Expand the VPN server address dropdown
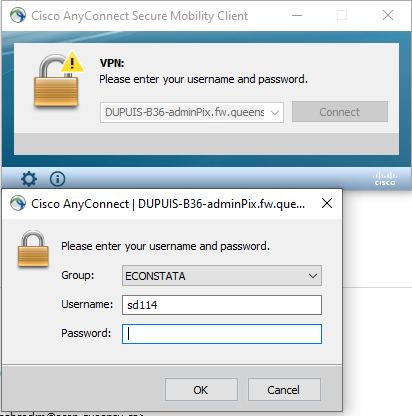 tap(275, 113)
